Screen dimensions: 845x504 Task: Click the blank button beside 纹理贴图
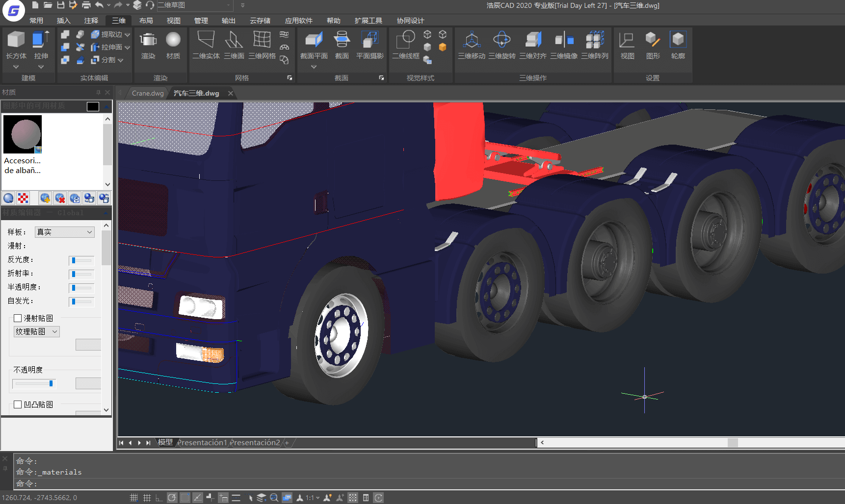88,345
